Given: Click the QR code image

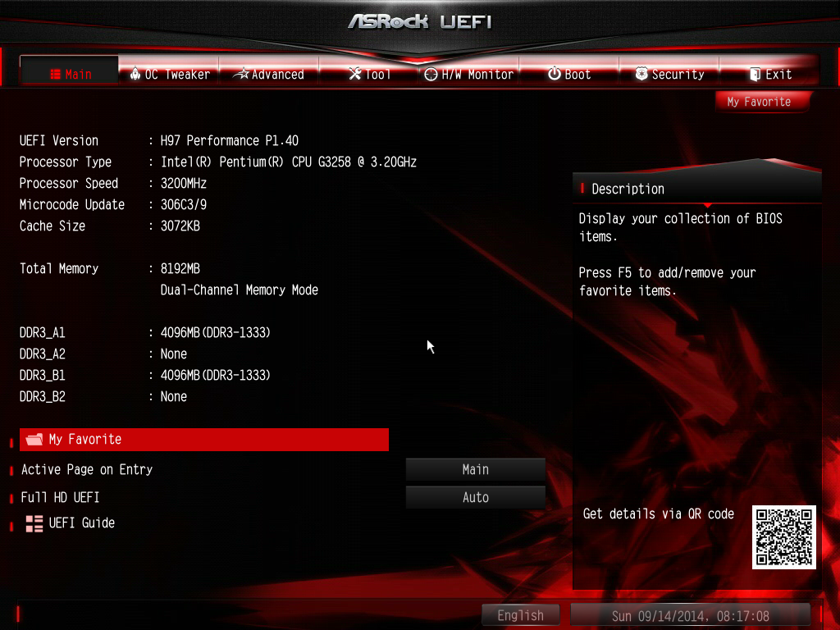Looking at the screenshot, I should [x=783, y=536].
